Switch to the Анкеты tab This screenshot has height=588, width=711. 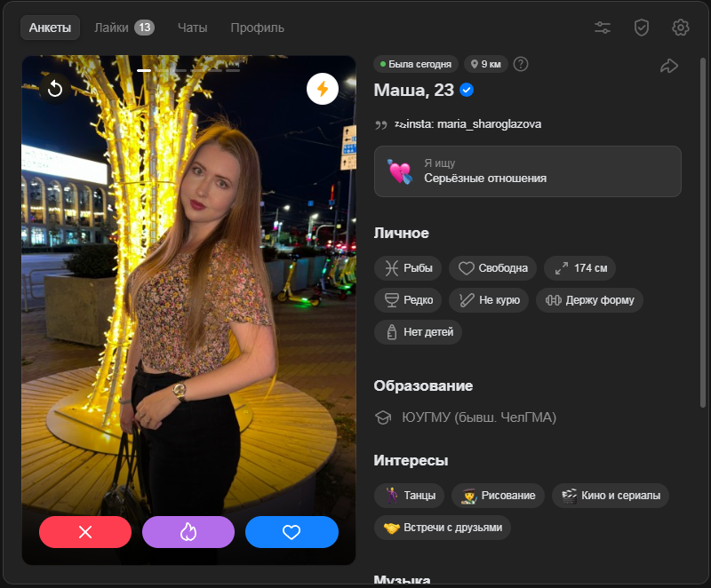click(50, 28)
